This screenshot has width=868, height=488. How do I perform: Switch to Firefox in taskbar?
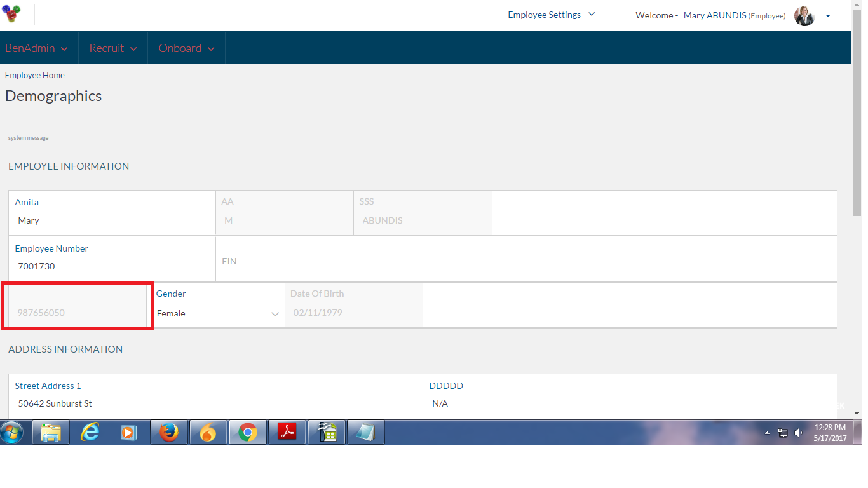pyautogui.click(x=168, y=433)
